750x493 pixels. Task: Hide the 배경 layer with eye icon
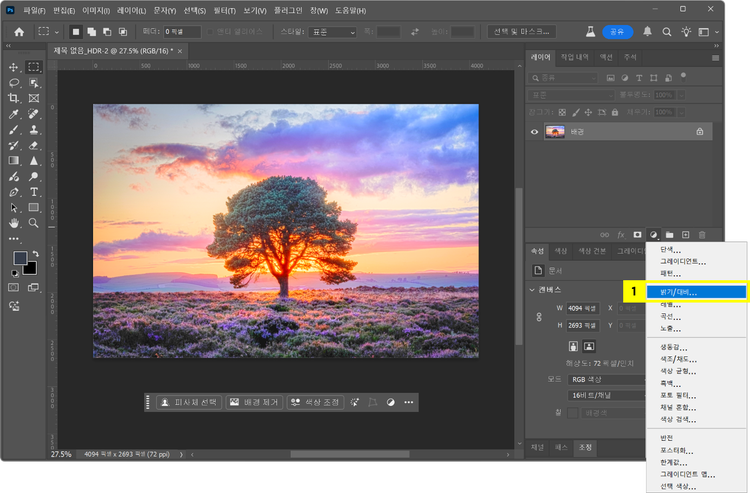click(x=535, y=131)
